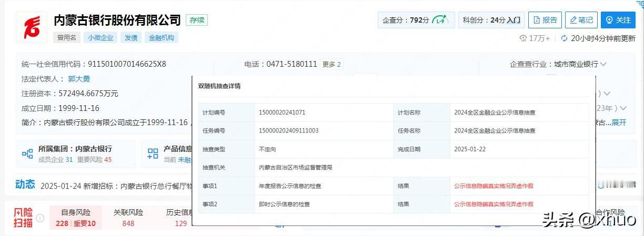Open the 动态 2025-01-24 新增招标 news item
The width and height of the screenshot is (644, 236).
117,186
